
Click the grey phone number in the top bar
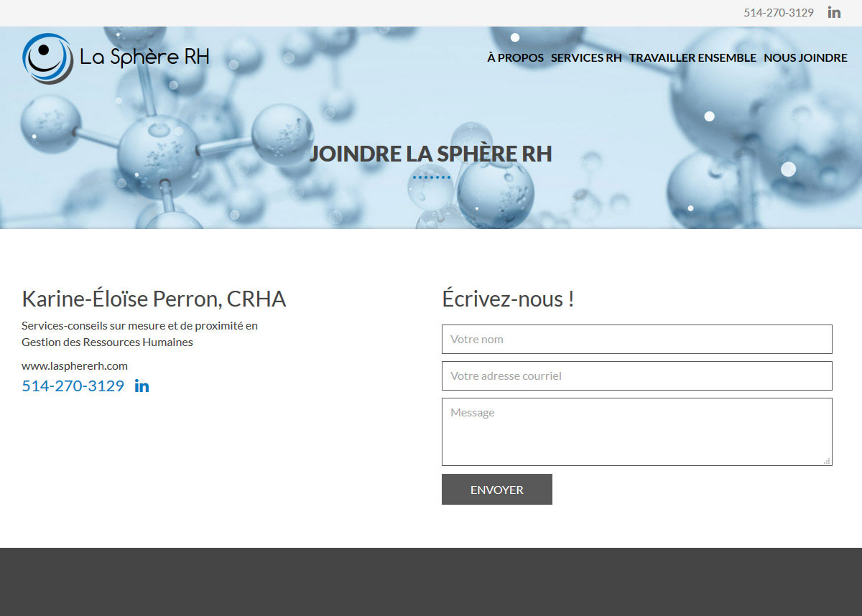778,13
